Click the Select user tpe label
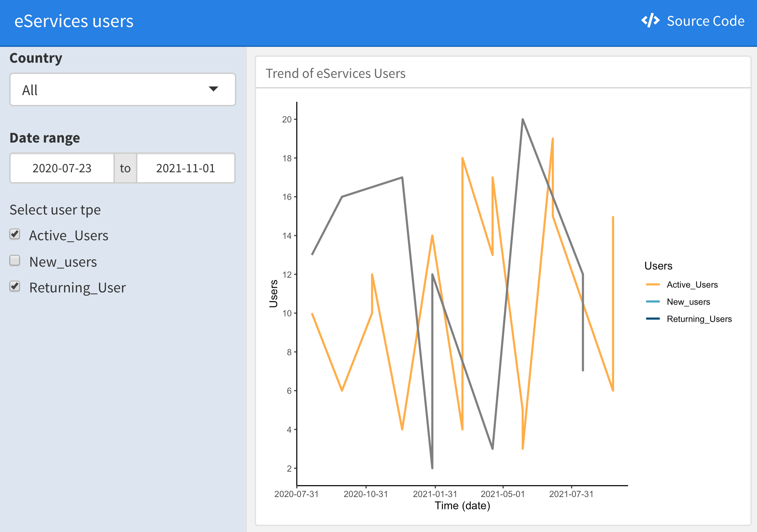 [x=55, y=210]
